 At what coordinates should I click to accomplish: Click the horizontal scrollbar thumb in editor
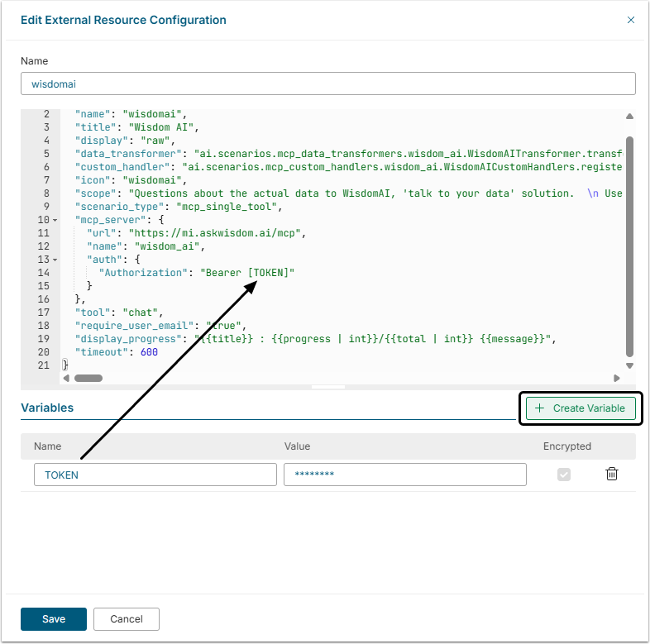coord(88,378)
